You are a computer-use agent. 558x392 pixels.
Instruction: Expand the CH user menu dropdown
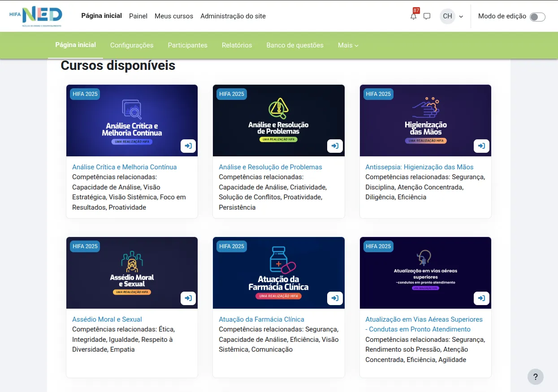click(451, 17)
